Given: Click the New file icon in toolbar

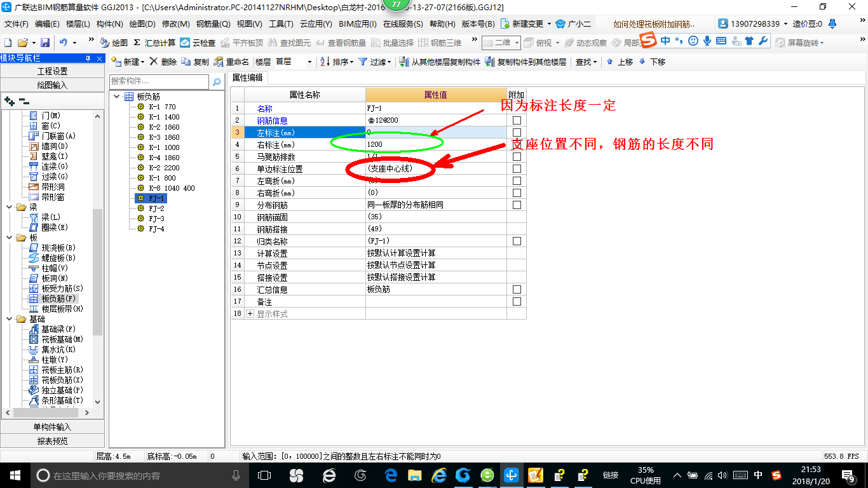Looking at the screenshot, I should (x=8, y=43).
